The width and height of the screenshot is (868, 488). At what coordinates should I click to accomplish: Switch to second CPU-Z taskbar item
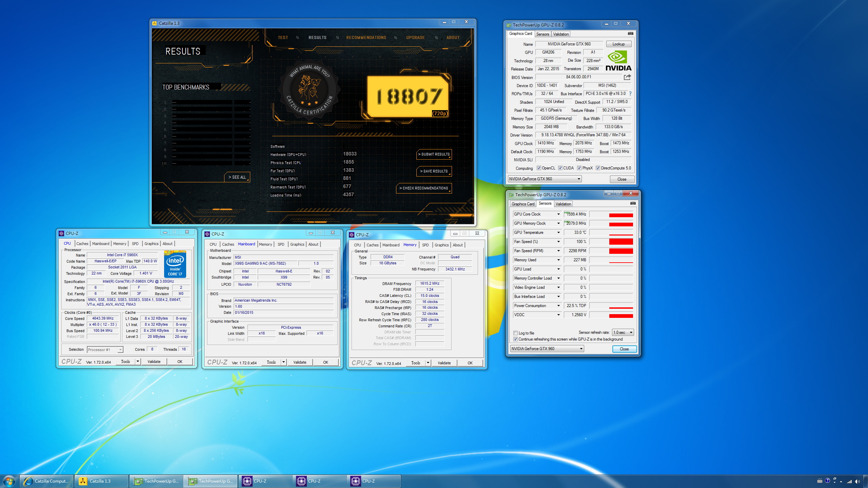click(x=320, y=481)
